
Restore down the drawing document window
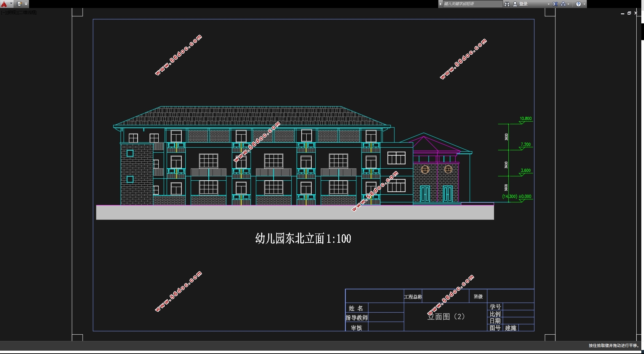pyautogui.click(x=629, y=13)
